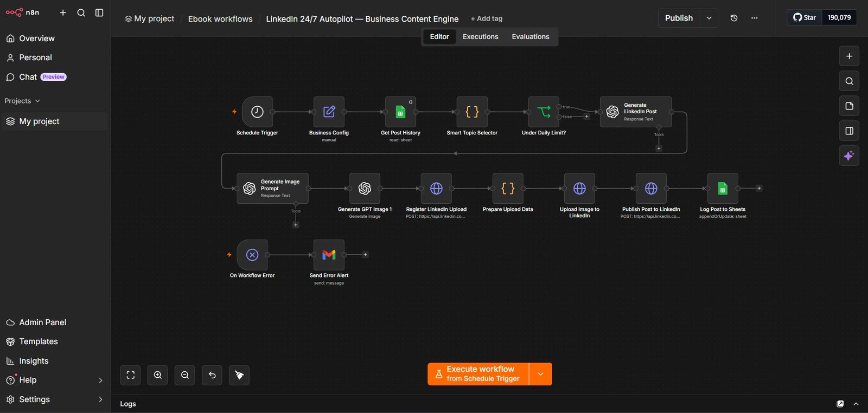Click the On Workflow Error trigger node
The width and height of the screenshot is (868, 413).
(252, 255)
